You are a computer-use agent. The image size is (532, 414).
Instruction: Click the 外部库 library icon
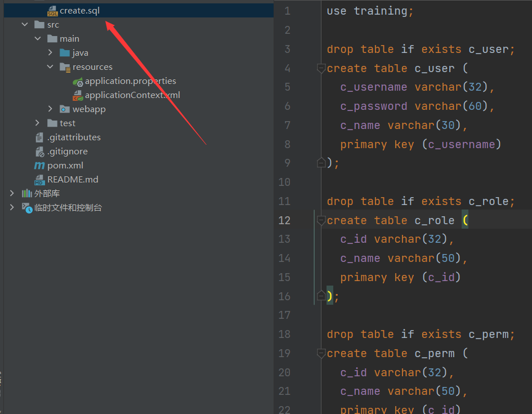click(27, 193)
